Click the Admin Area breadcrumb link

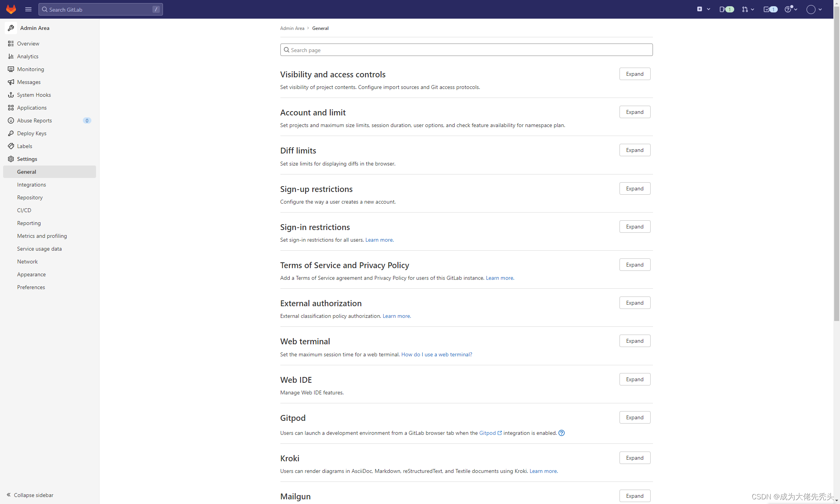click(x=292, y=28)
